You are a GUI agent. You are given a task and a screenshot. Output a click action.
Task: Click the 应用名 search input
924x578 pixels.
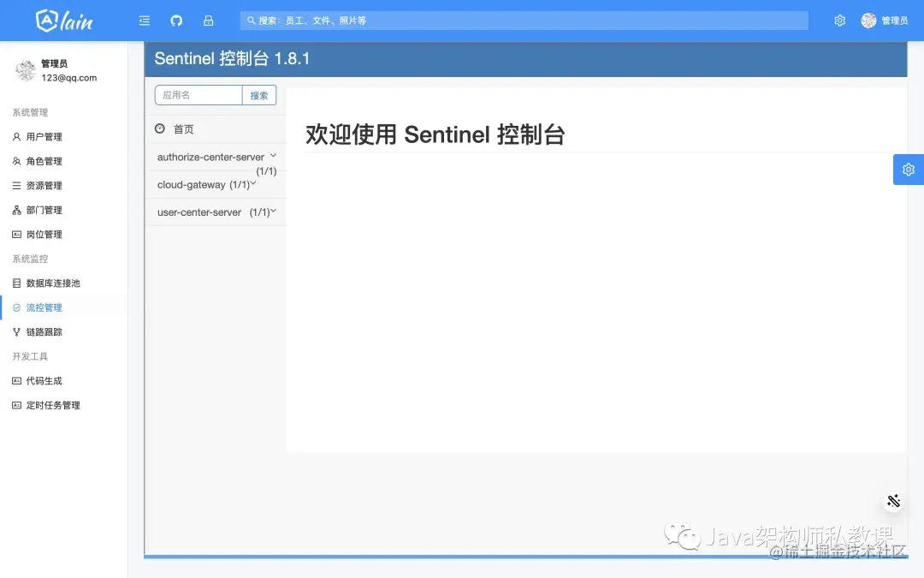click(198, 95)
